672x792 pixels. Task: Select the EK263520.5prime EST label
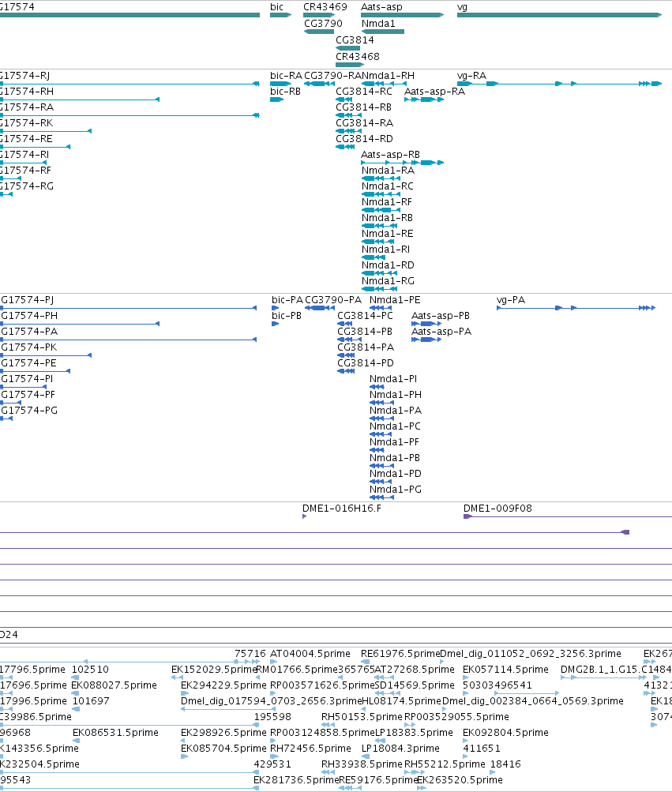460,780
